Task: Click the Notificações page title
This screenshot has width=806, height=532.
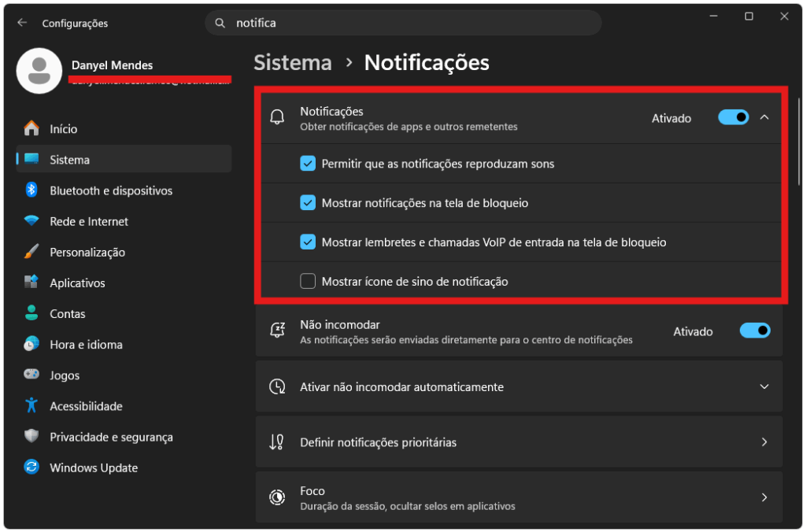Action: pos(427,63)
